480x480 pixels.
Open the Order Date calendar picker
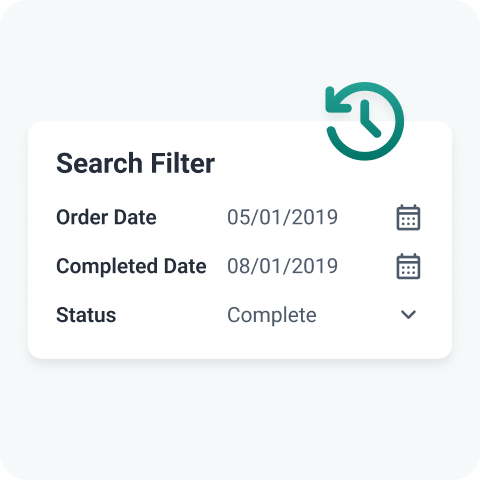[x=408, y=217]
